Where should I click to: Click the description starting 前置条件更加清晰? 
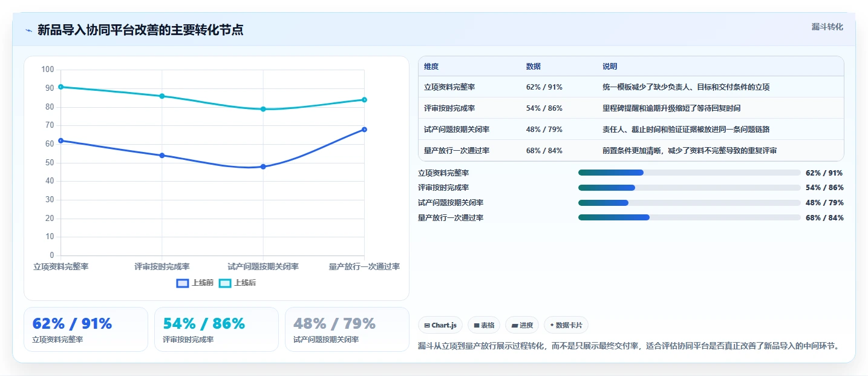tap(690, 150)
